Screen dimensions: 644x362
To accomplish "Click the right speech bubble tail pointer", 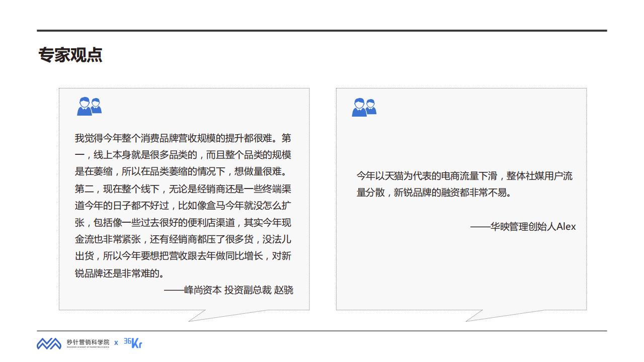I will point(478,316).
